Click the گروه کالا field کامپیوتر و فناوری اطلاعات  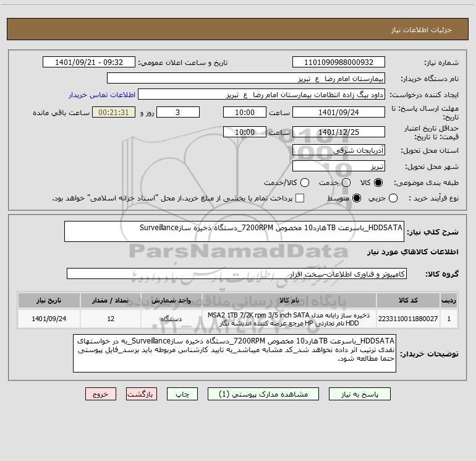pos(237,274)
